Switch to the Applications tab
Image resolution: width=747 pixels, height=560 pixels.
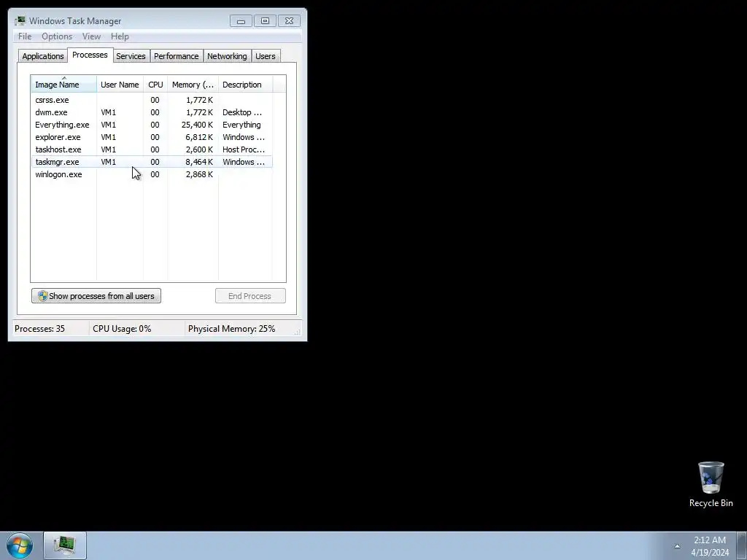[x=43, y=56]
